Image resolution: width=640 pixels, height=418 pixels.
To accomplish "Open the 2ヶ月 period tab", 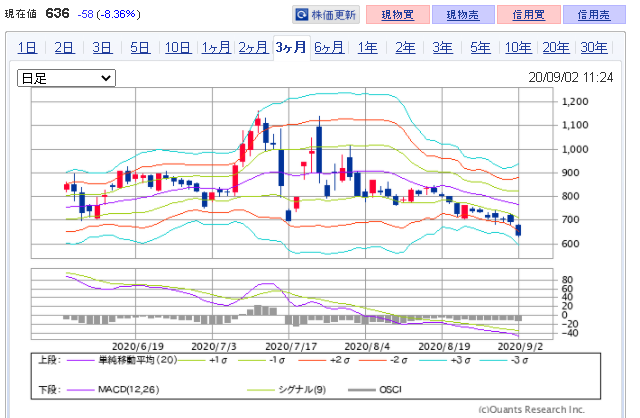I will point(254,48).
